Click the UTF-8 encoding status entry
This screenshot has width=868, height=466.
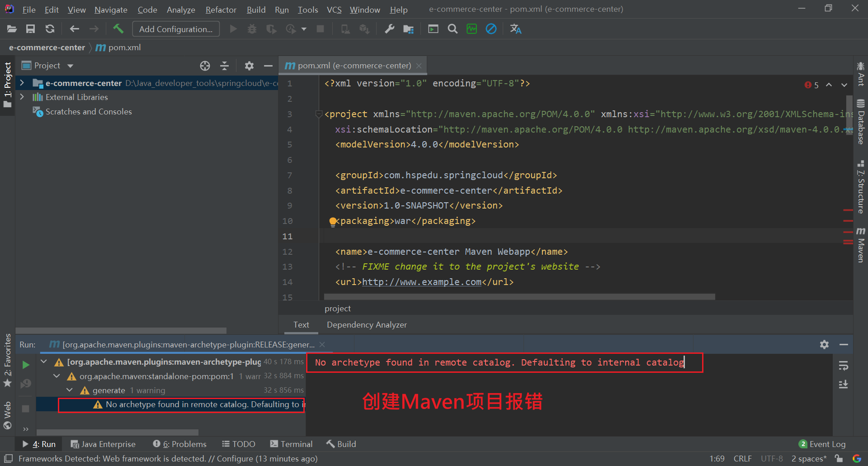(x=772, y=458)
